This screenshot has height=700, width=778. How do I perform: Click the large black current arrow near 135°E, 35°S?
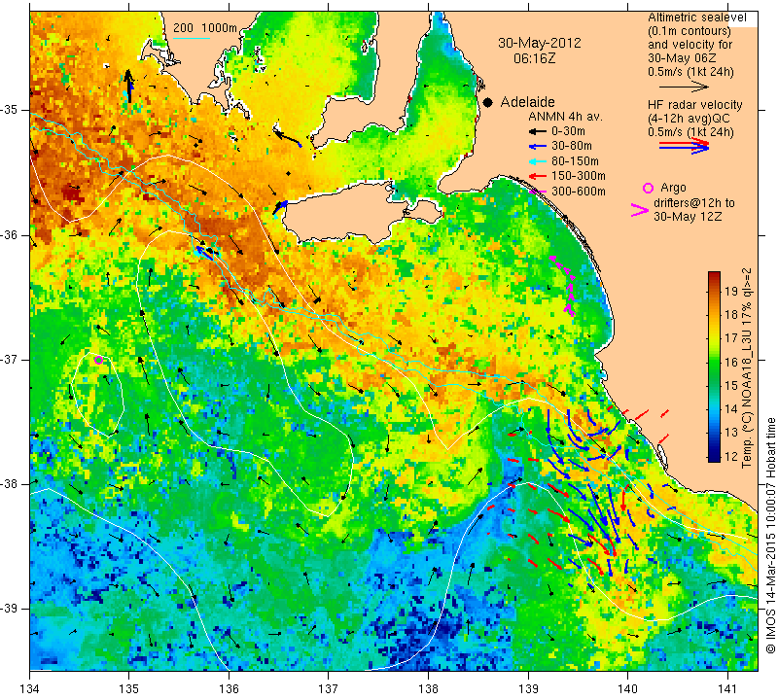click(x=128, y=86)
